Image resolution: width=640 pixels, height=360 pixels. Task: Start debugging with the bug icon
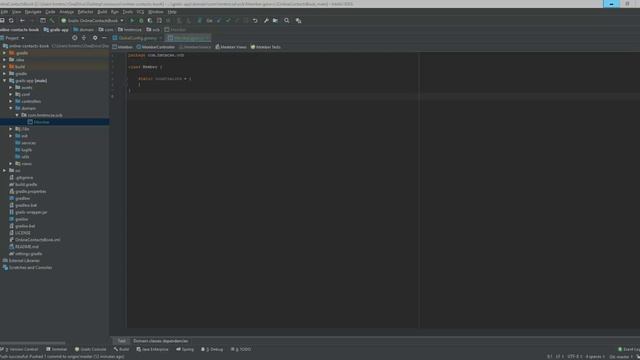(x=141, y=20)
